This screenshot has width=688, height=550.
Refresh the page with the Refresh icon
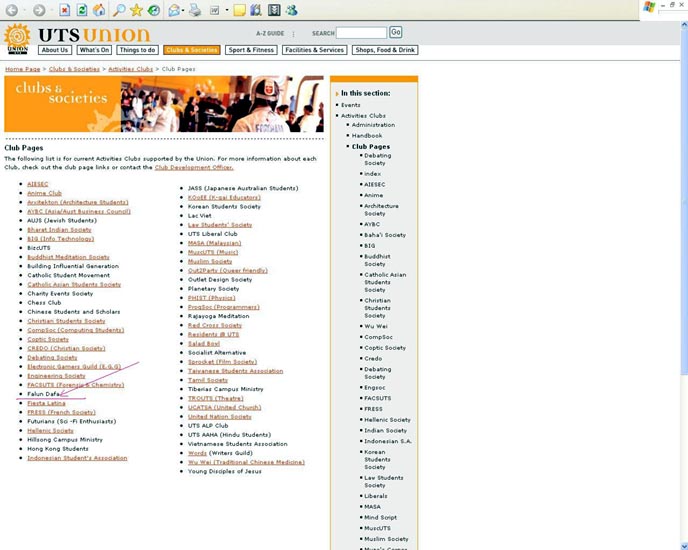pyautogui.click(x=82, y=10)
